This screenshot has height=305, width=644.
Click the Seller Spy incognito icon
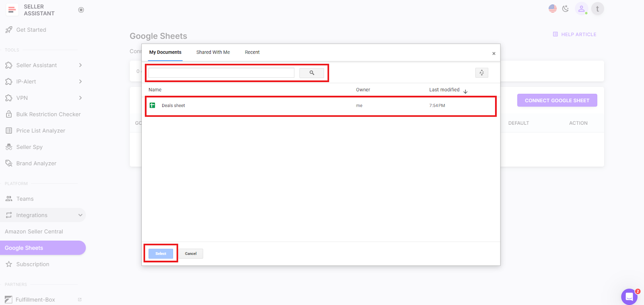point(9,147)
